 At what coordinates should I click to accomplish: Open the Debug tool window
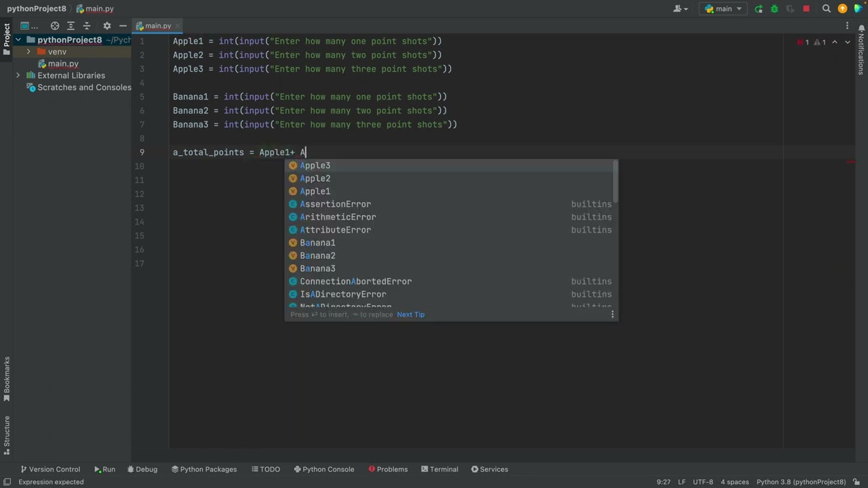[x=142, y=469]
